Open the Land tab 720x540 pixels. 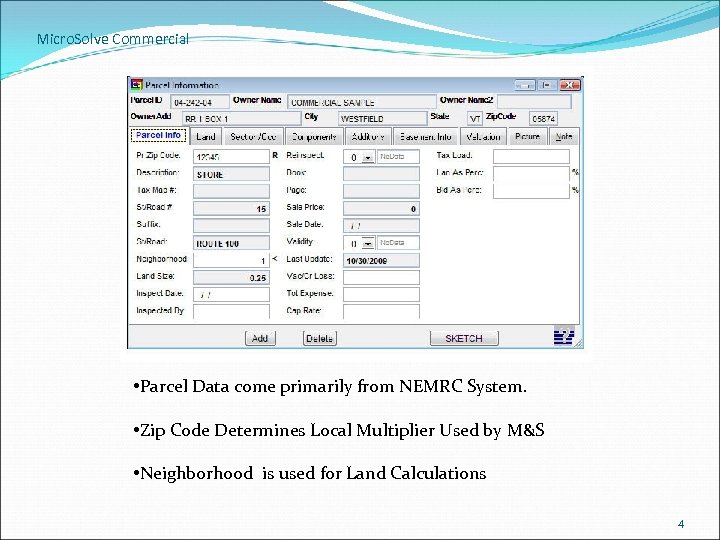[205, 136]
